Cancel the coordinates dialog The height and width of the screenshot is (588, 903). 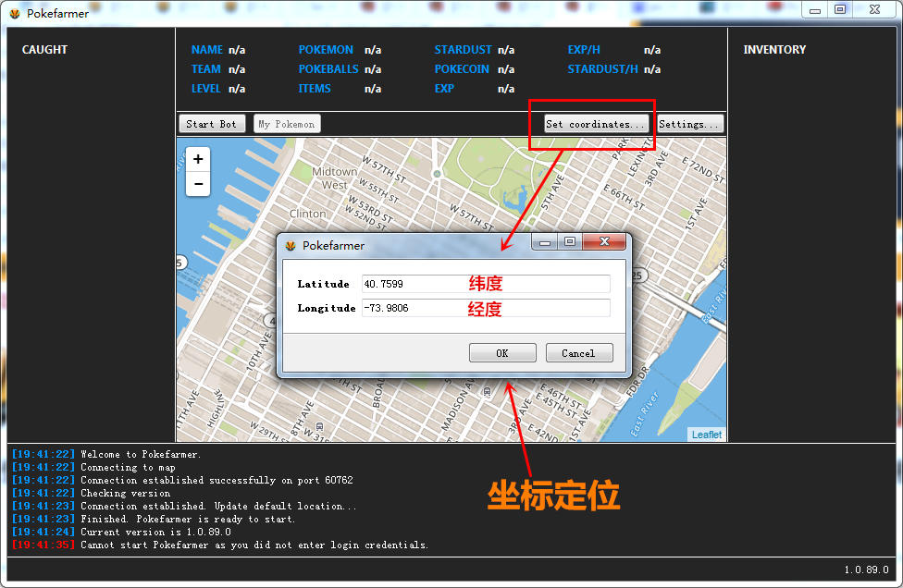(578, 353)
